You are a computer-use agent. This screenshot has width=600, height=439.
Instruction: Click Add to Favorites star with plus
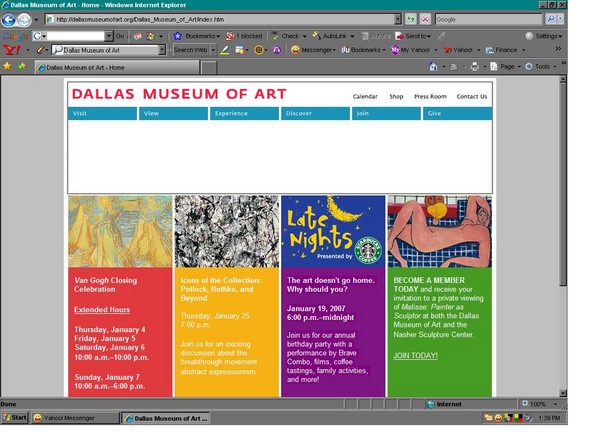(22, 66)
